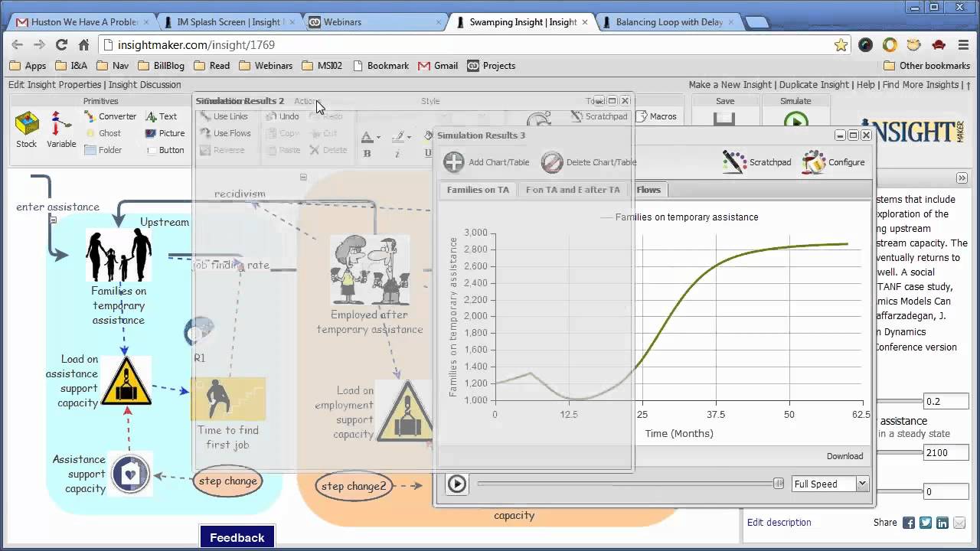980x551 pixels.
Task: Collapse the description side panel
Action: [962, 178]
